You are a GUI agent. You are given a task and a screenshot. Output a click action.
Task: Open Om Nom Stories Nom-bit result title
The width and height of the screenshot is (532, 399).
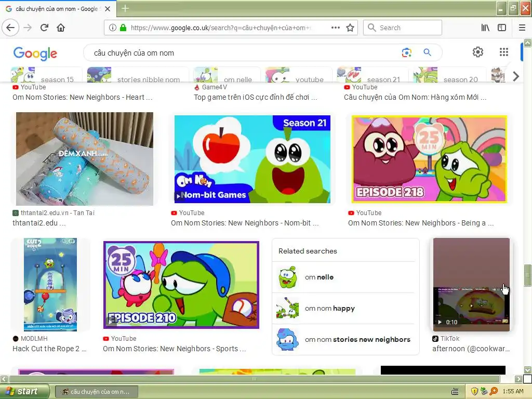[x=245, y=223]
